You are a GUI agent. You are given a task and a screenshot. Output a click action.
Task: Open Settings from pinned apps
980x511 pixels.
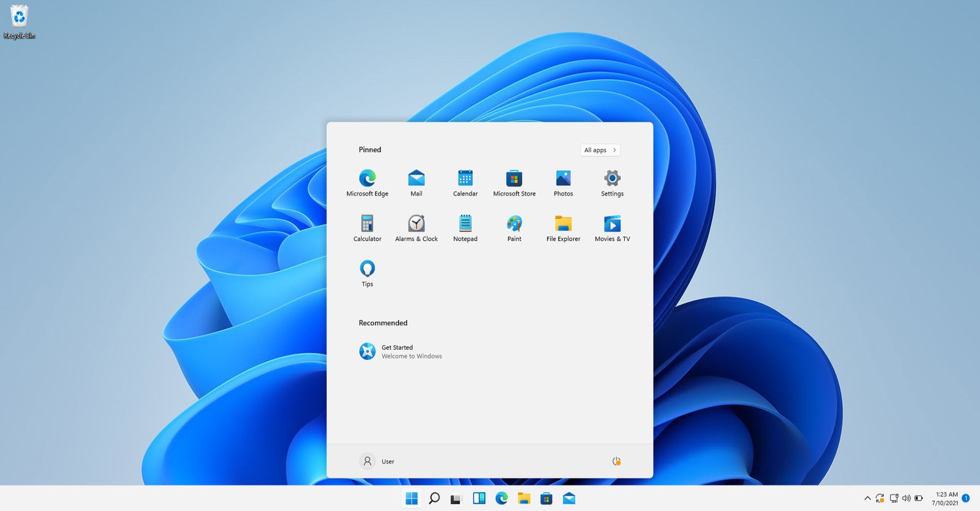coord(612,183)
